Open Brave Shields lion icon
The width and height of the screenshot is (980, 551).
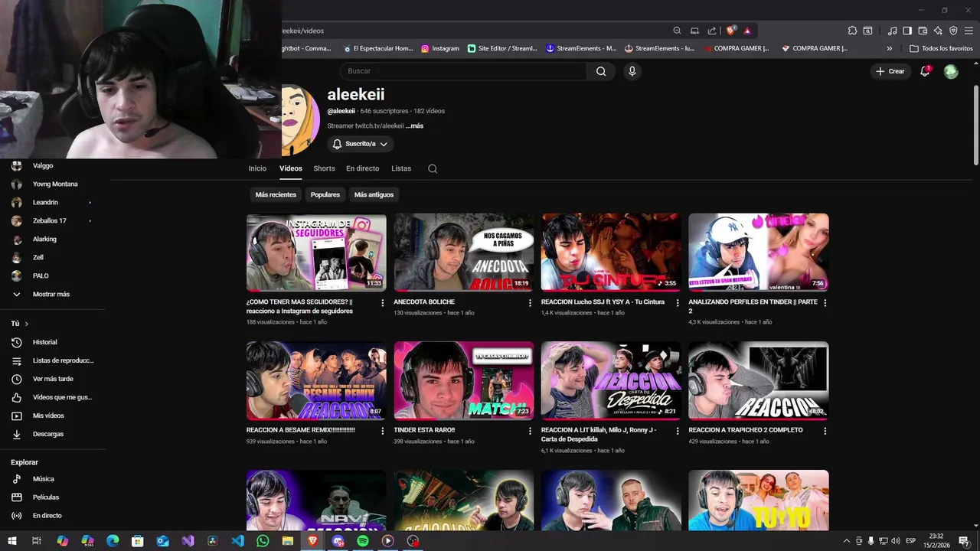tap(730, 31)
